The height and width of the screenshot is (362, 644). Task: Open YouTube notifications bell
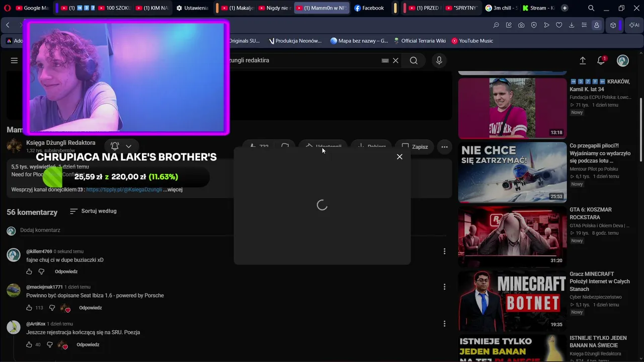(x=601, y=60)
